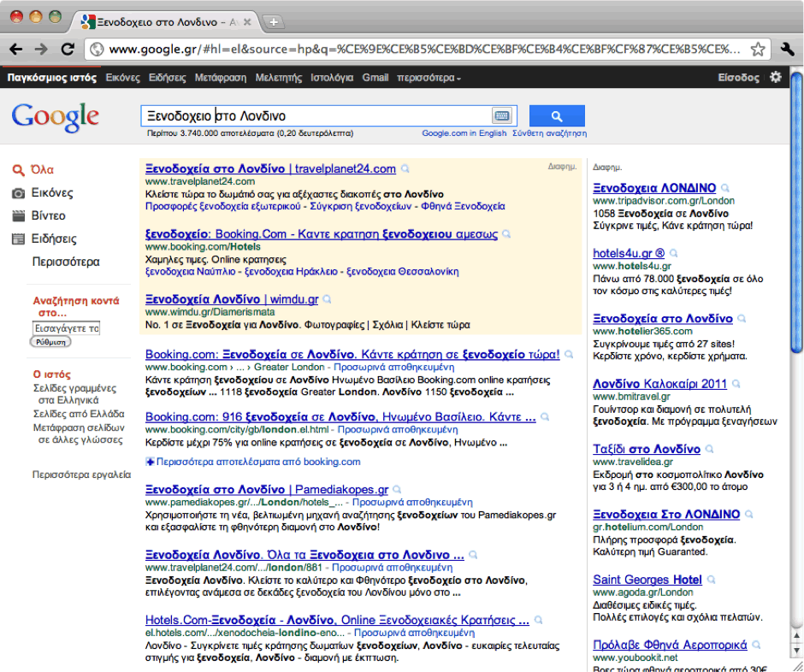This screenshot has height=672, width=804.
Task: Preview the Hotels.Com result with magnifier icon
Action: coord(538,620)
